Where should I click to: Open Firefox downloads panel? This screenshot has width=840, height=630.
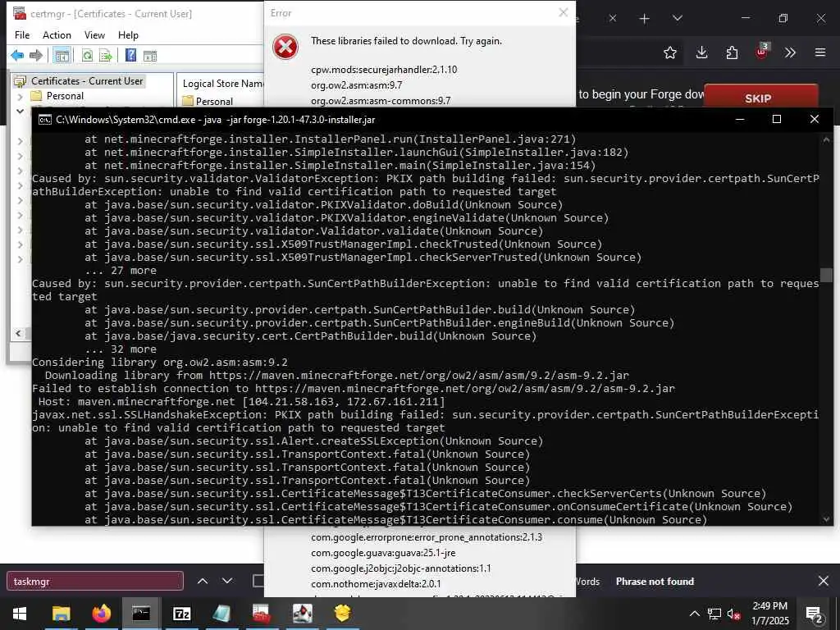click(701, 52)
